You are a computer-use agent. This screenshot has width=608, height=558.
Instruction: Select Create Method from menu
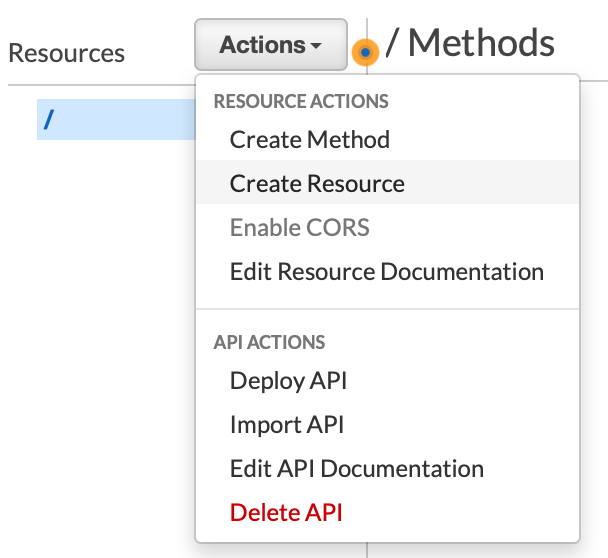pyautogui.click(x=387, y=139)
